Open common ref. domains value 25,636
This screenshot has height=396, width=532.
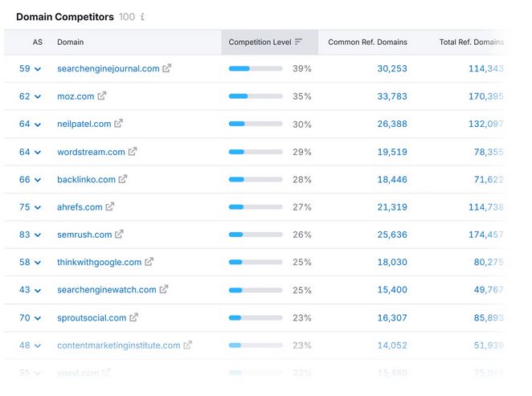click(392, 235)
